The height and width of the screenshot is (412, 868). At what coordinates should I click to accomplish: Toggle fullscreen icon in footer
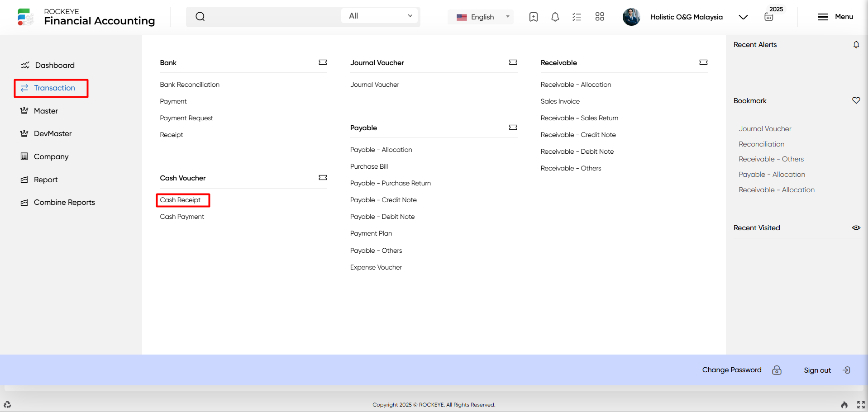[861, 405]
